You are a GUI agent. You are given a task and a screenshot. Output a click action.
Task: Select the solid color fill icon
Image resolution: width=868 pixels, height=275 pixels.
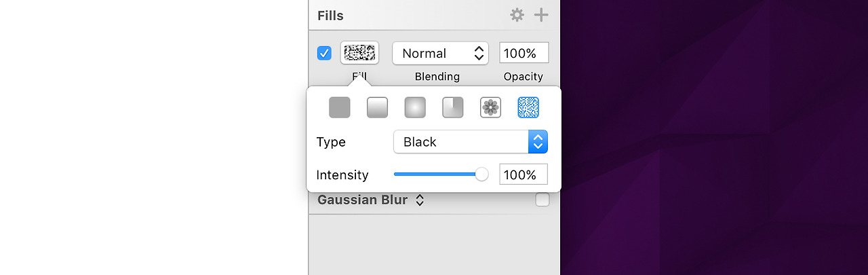tap(340, 107)
